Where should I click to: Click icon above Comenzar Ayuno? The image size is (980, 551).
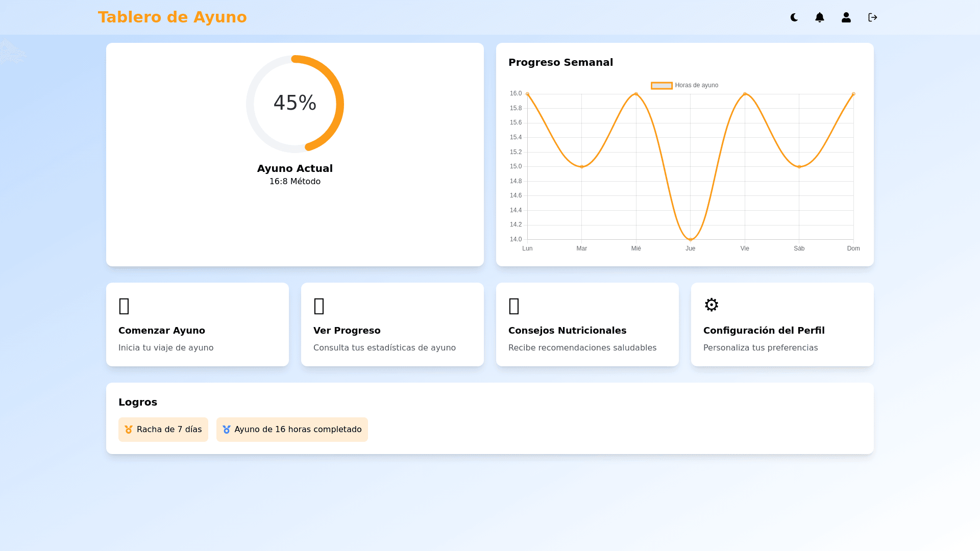pos(124,306)
